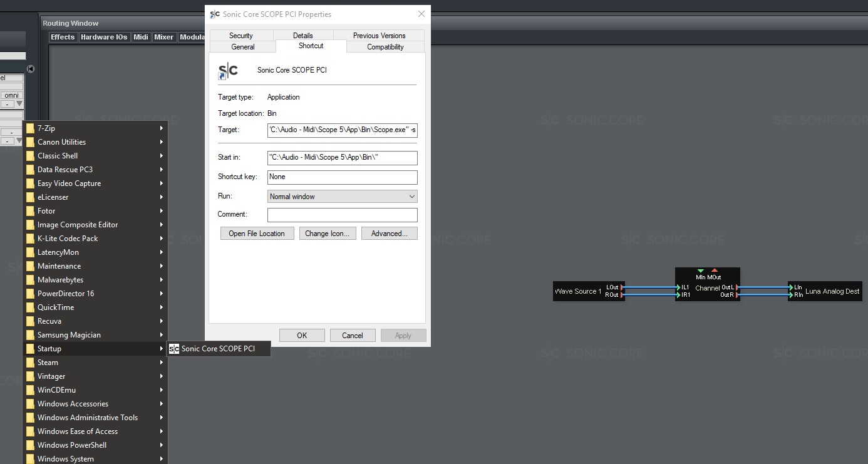This screenshot has width=868, height=464.
Task: Click the Steam folder icon
Action: click(30, 363)
